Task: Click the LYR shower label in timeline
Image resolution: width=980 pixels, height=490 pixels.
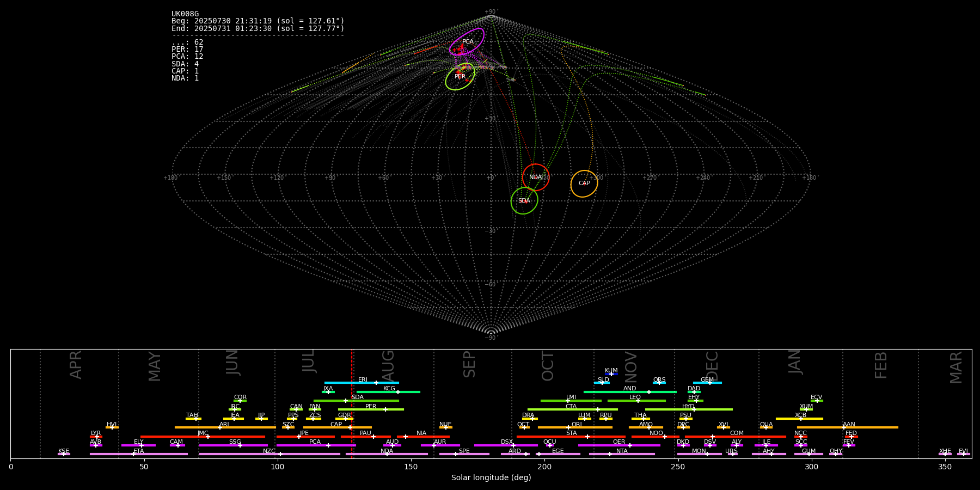Action: tap(96, 433)
